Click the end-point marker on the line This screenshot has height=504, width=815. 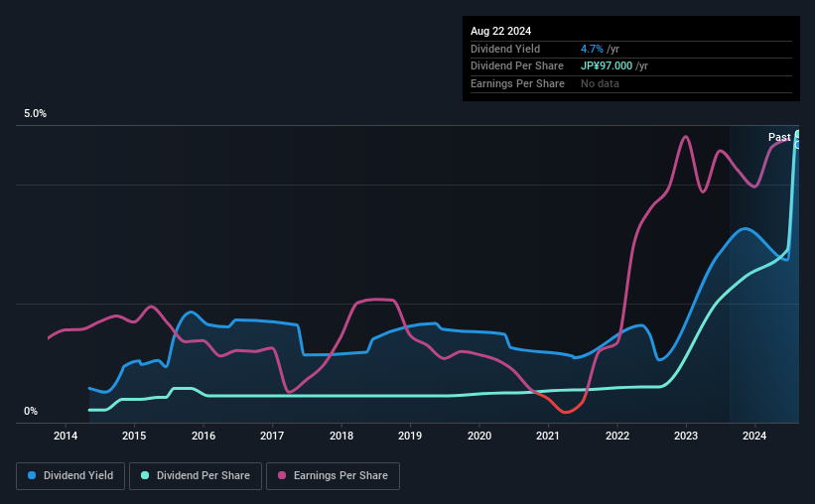coord(797,134)
